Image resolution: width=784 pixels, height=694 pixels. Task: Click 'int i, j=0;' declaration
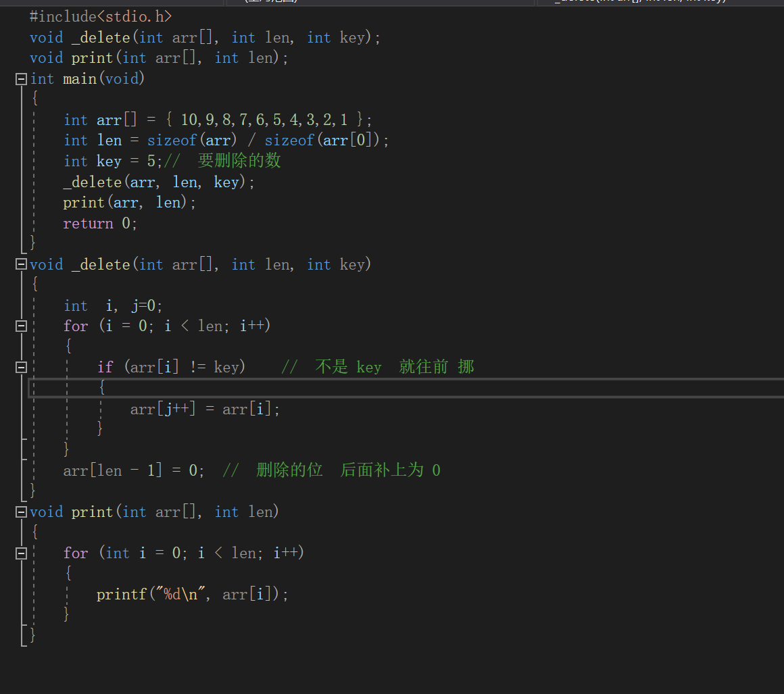point(113,305)
